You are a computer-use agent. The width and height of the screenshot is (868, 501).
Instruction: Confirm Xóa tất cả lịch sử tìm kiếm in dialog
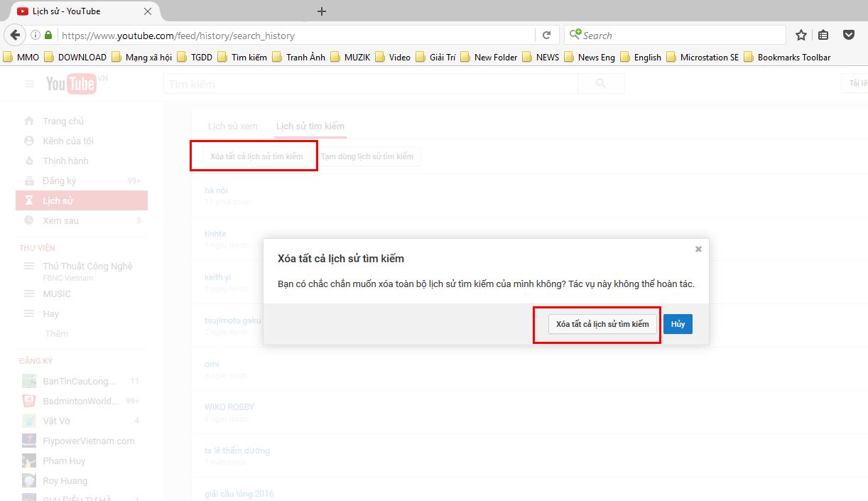[x=602, y=324]
